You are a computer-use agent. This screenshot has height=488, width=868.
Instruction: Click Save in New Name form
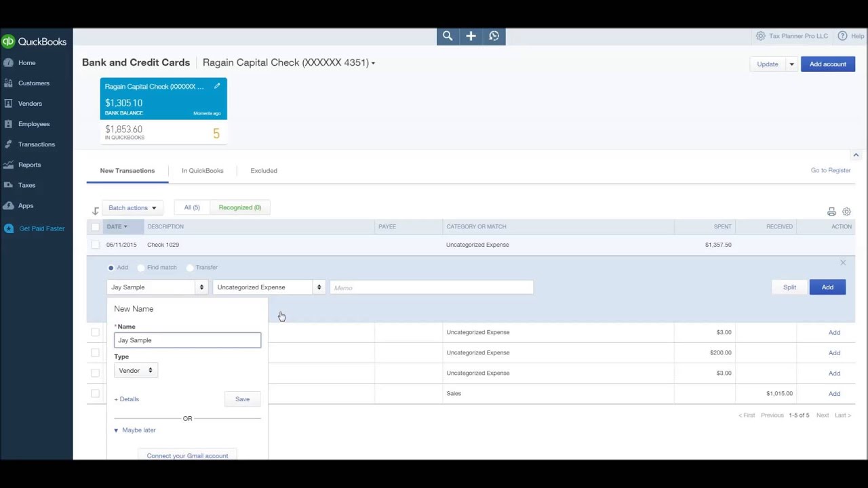point(242,399)
